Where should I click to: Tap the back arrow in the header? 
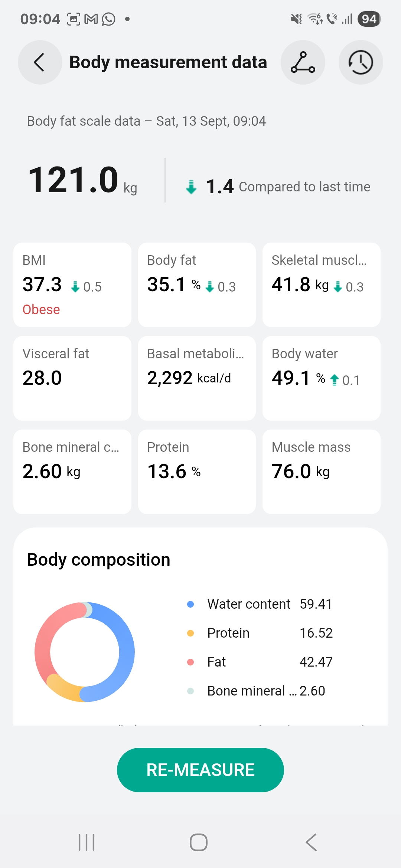point(40,62)
